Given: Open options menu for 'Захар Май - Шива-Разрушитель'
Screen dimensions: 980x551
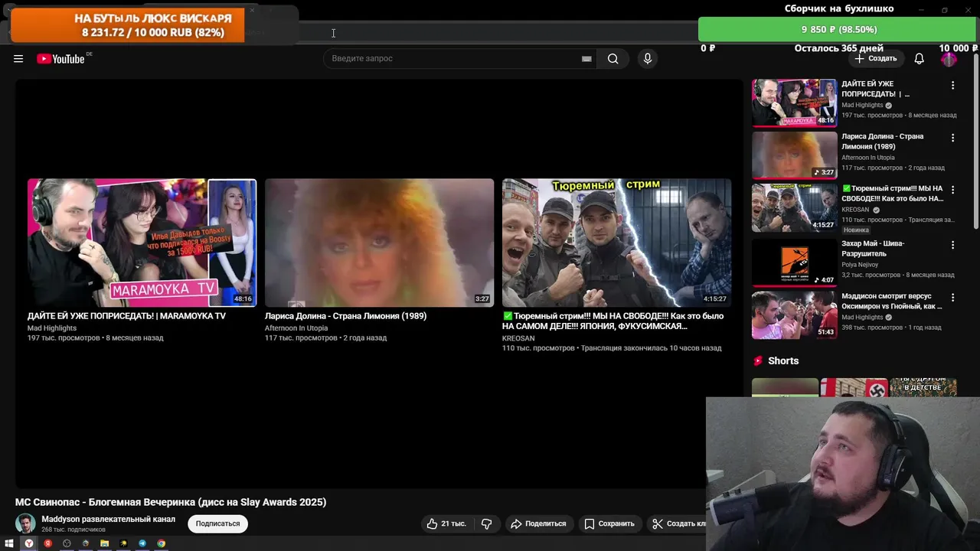Looking at the screenshot, I should coord(952,245).
